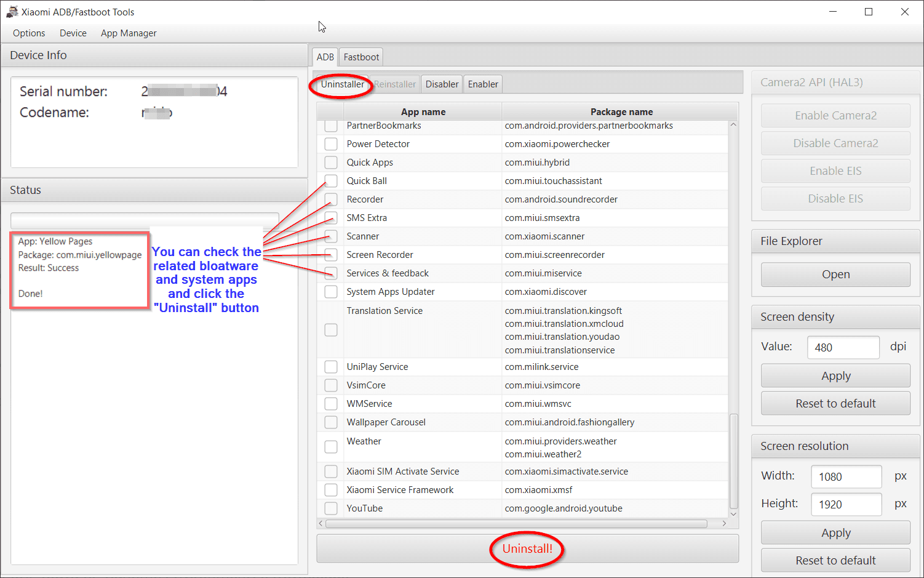Check the Wallpaper Carousel checkbox
The image size is (924, 578).
coord(331,422)
